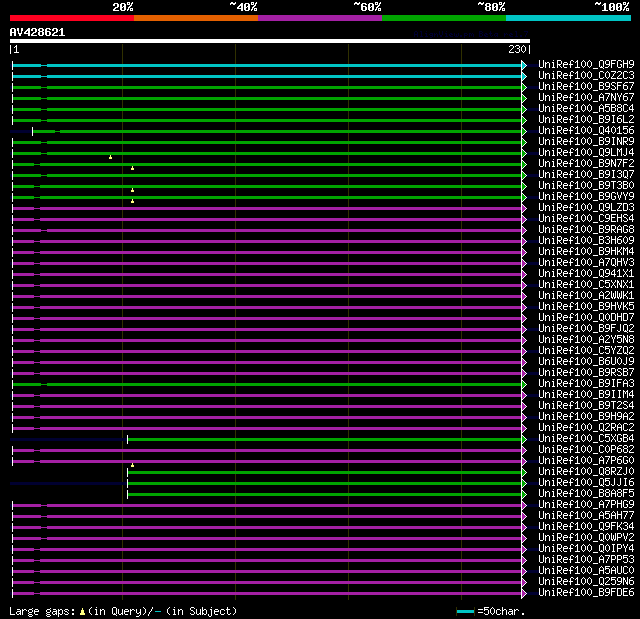640x619 pixels.
Task: Click UniRef100_Q40156 label
Action: 586,131
